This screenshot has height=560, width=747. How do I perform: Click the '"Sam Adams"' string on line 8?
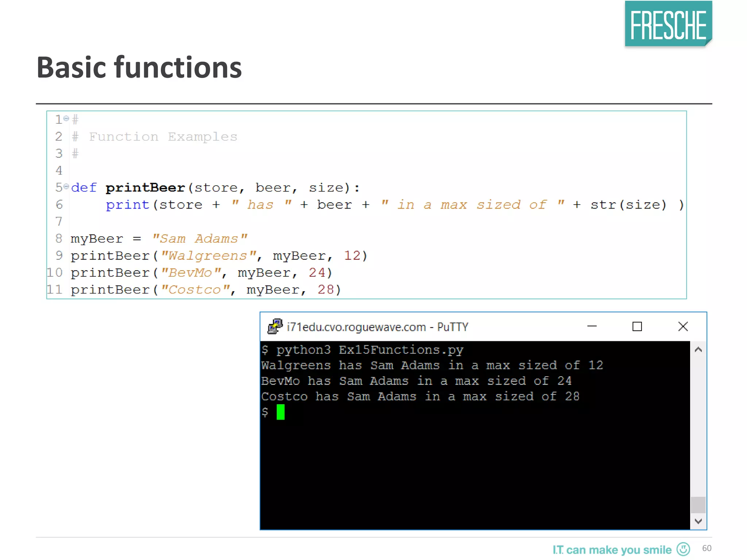(200, 239)
